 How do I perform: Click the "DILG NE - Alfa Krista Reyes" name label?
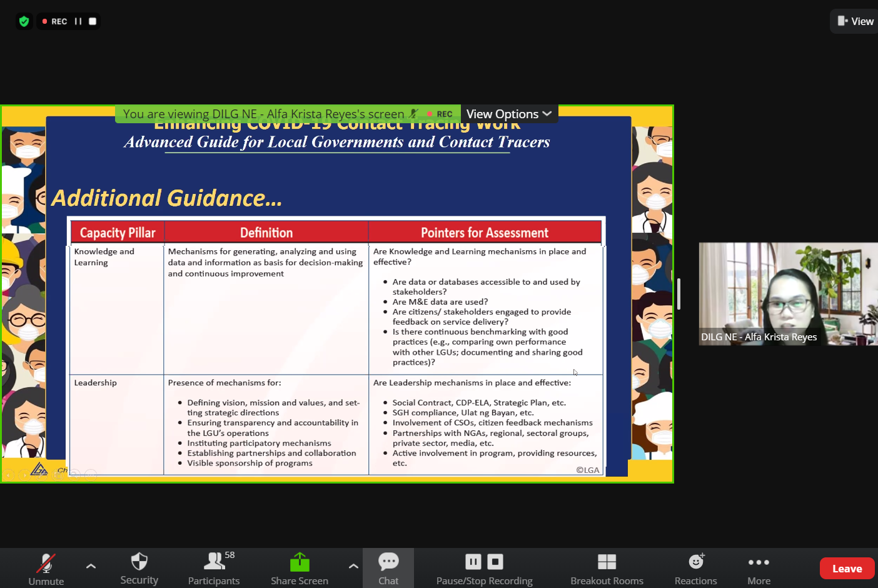coord(759,337)
